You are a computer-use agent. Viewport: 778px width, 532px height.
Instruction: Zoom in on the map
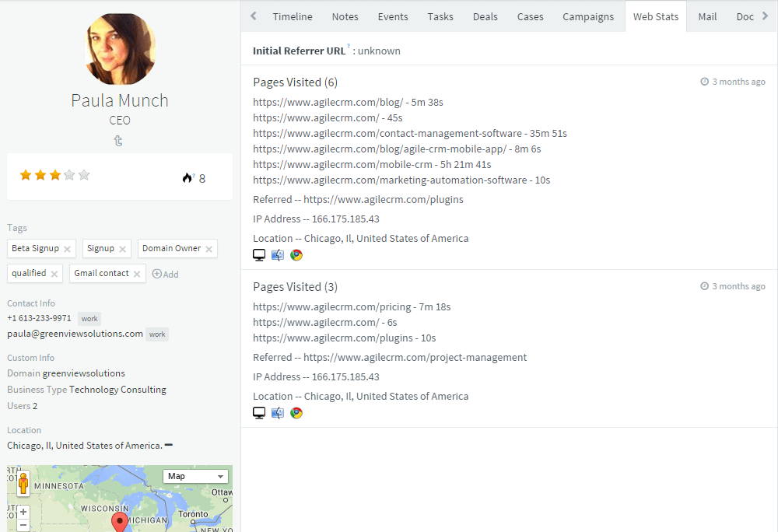(23, 511)
